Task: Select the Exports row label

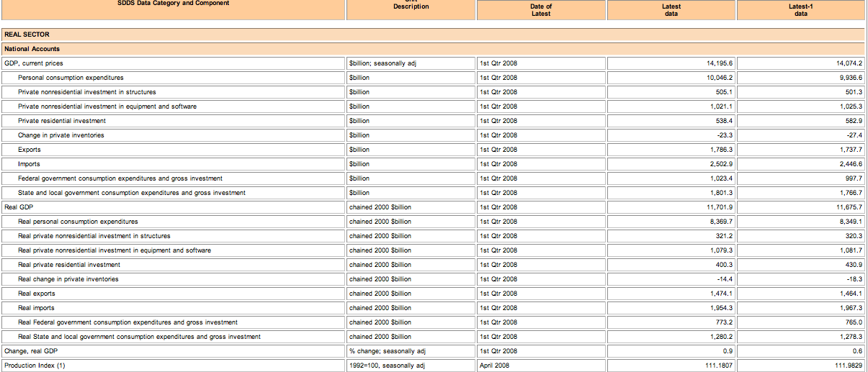Action: pyautogui.click(x=30, y=150)
